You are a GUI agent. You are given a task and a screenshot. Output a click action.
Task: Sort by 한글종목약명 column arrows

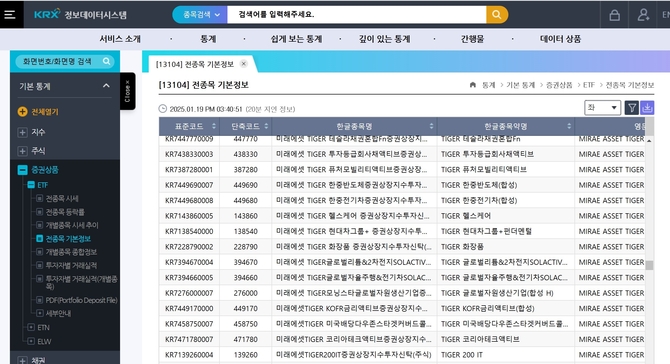tap(569, 126)
